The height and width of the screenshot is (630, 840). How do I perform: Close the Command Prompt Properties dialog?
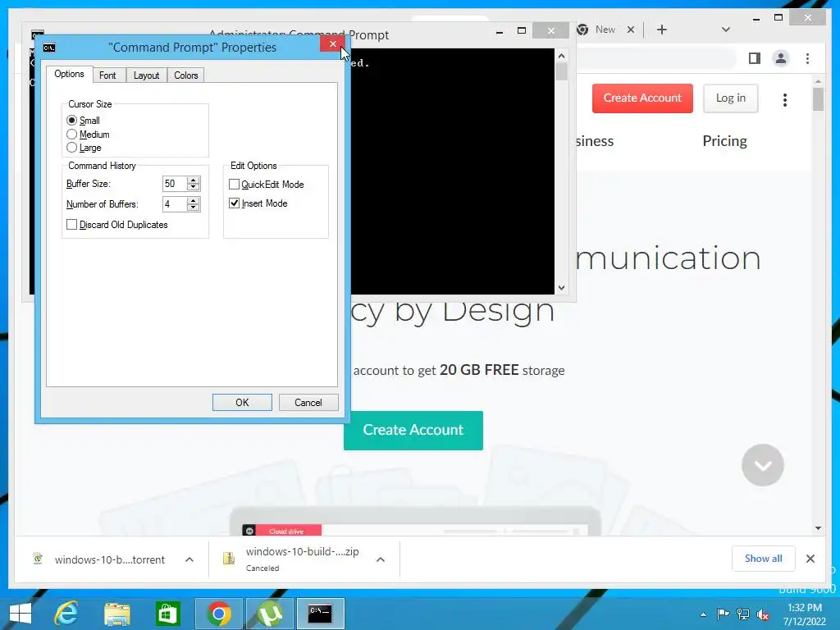333,44
